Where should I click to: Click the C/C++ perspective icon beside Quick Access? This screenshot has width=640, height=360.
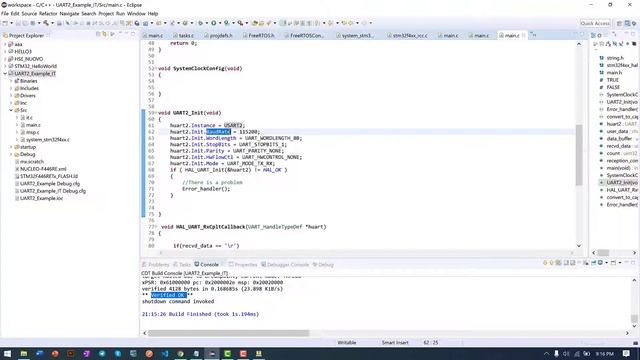click(x=627, y=23)
